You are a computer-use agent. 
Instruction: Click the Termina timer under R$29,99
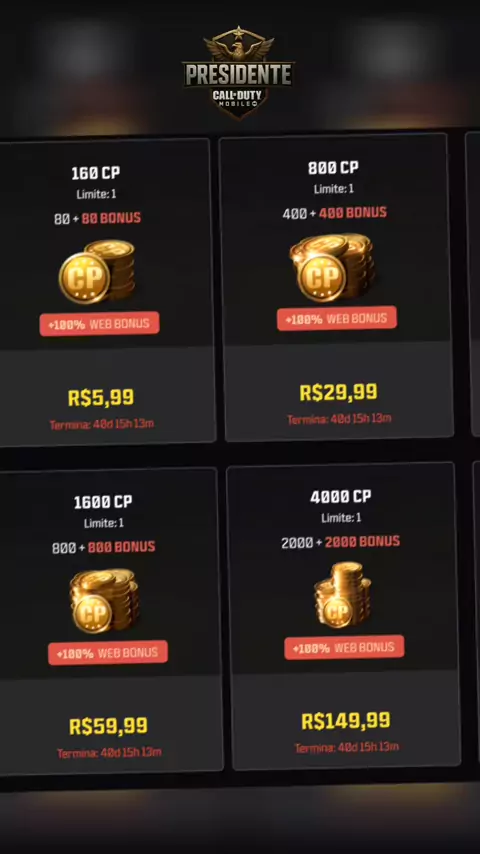pos(339,419)
